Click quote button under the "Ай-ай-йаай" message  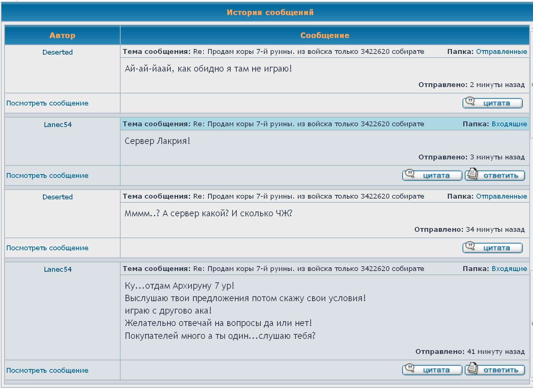(x=492, y=103)
